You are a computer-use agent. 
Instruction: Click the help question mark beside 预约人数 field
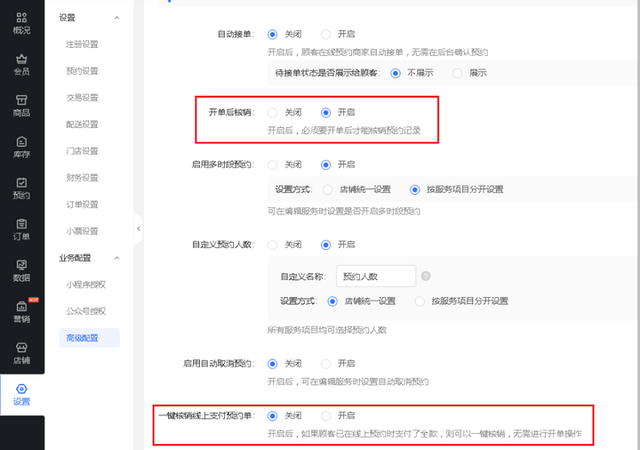[426, 276]
